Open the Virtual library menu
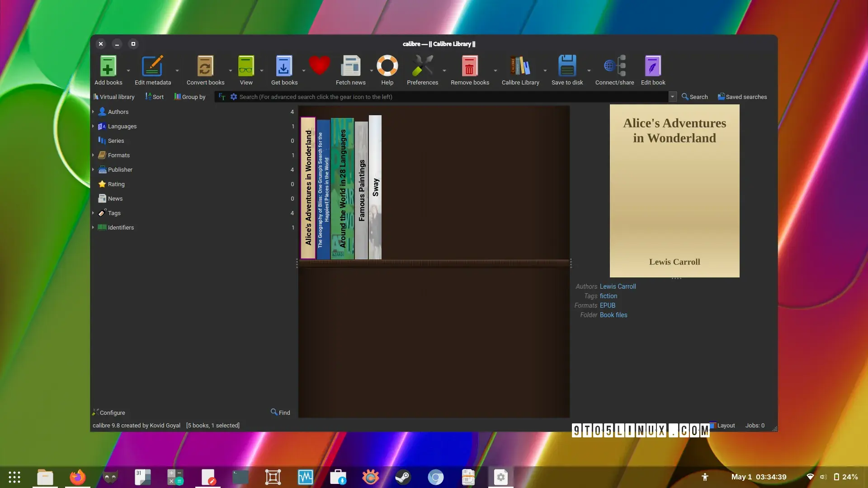This screenshot has height=488, width=868. [114, 97]
